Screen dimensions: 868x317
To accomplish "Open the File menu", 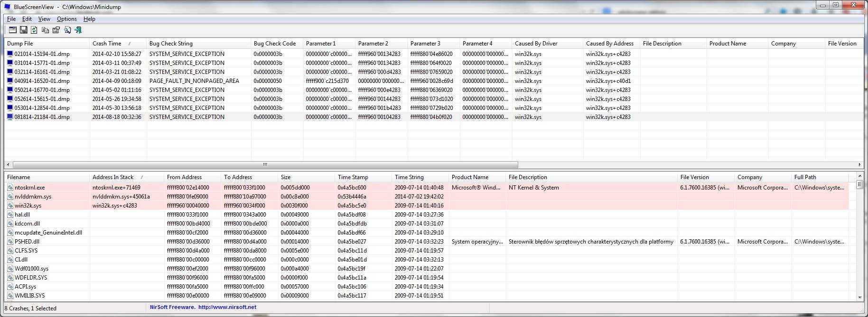I will coord(11,19).
